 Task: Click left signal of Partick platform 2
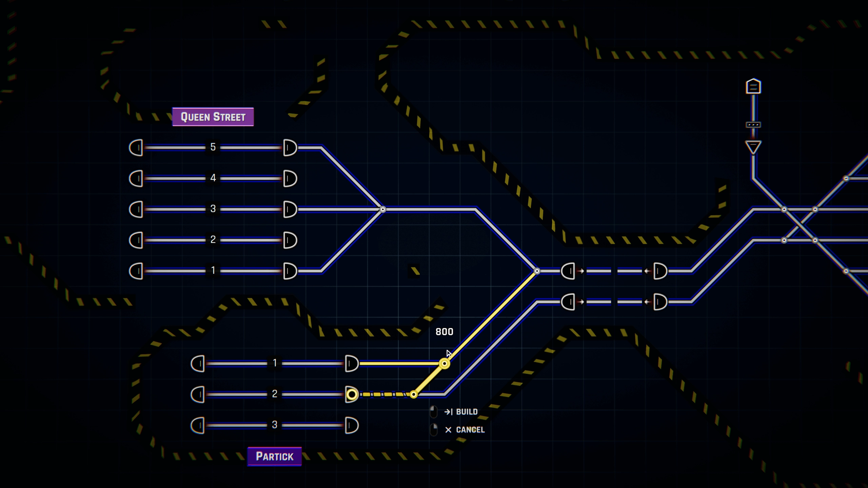[x=198, y=394]
